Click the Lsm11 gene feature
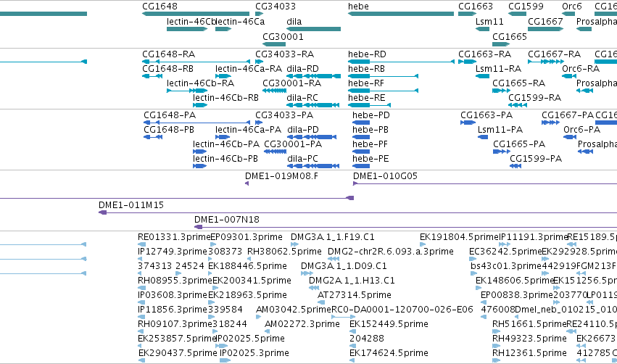617x364 pixels. [x=482, y=29]
